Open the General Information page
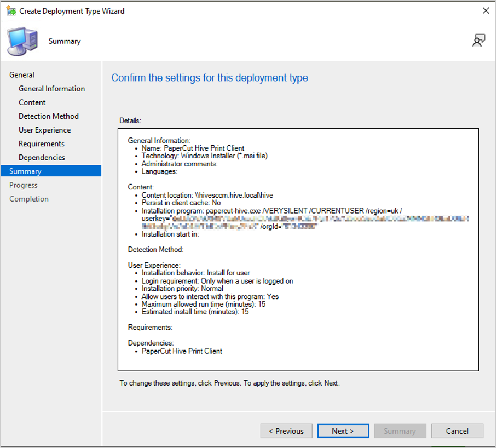 click(51, 89)
